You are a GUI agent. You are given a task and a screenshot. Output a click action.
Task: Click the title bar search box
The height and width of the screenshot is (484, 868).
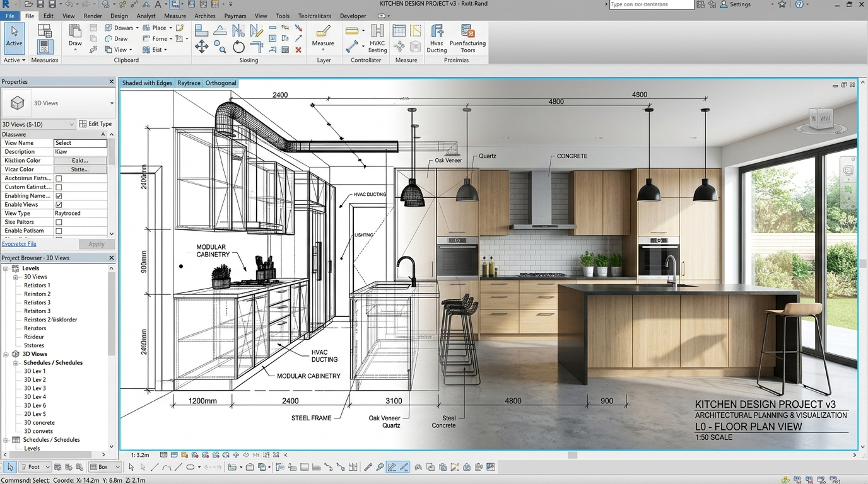point(652,4)
